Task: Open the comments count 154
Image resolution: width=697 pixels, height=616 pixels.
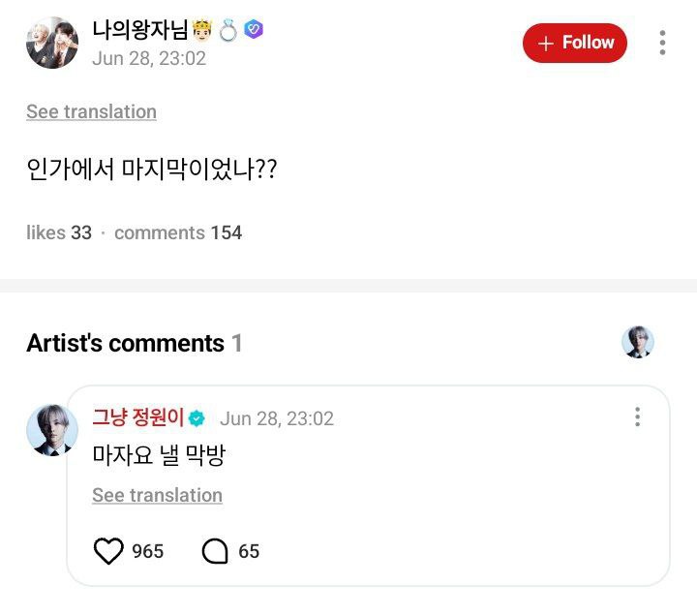Action: tap(178, 232)
